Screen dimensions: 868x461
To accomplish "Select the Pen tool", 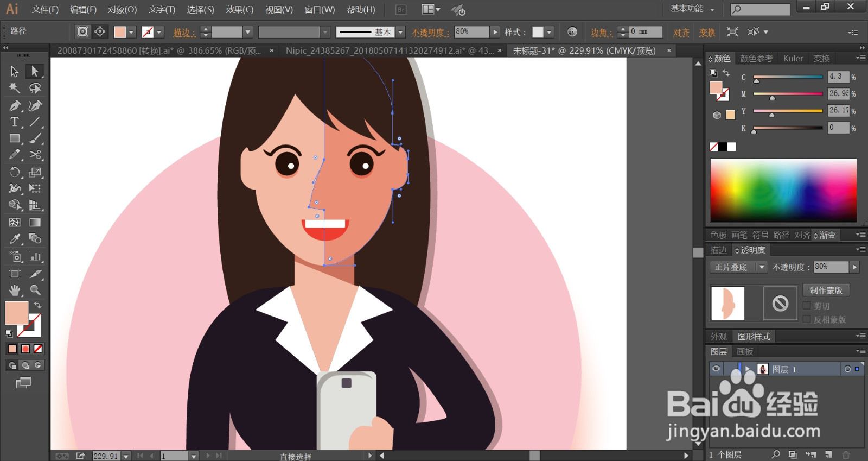I will click(15, 105).
